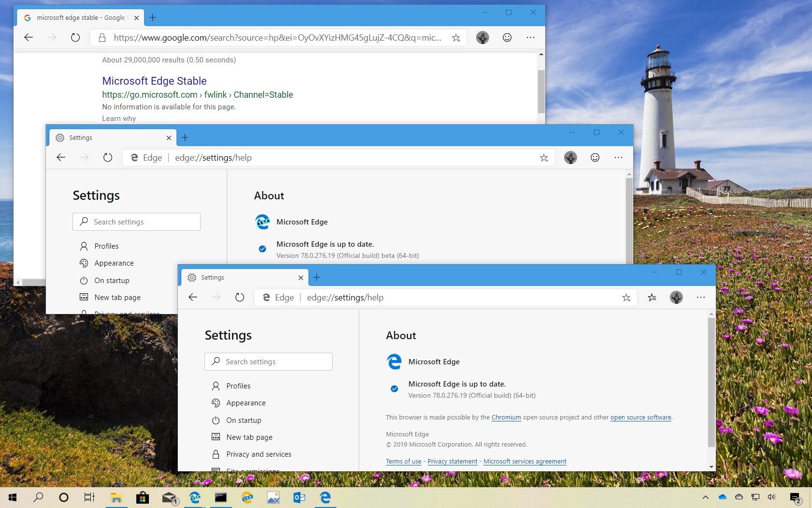The width and height of the screenshot is (812, 508).
Task: Open the Microsoft Edge Stable search result
Action: (154, 81)
